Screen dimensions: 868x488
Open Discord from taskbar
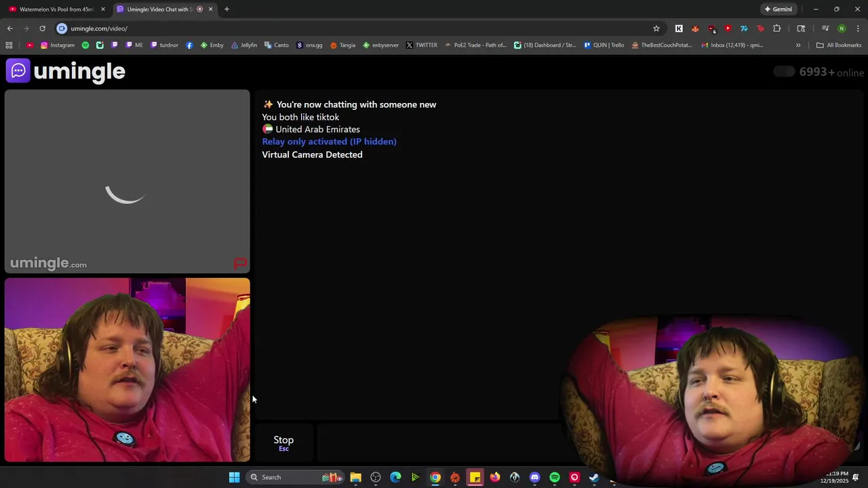click(x=534, y=477)
